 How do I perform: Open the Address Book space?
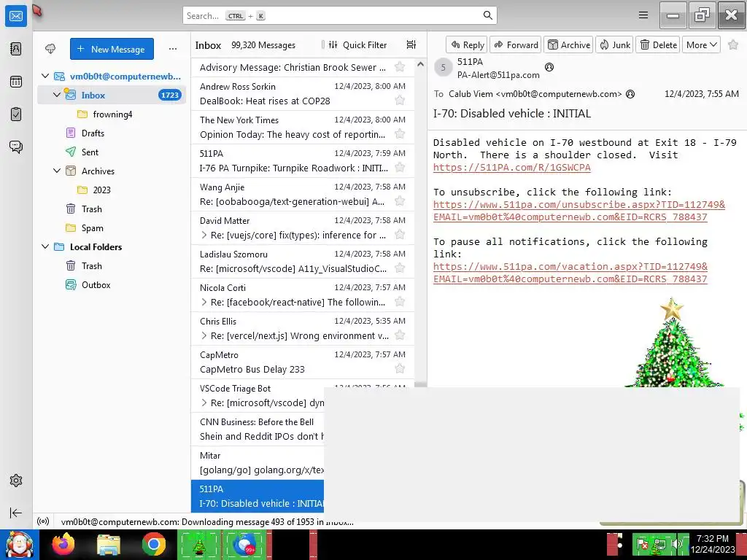tap(16, 49)
